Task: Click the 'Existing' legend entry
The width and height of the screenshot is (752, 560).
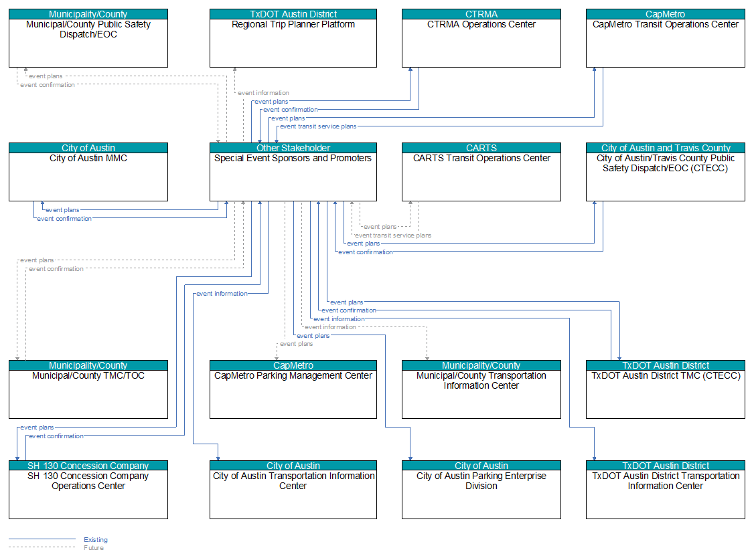Action: (x=96, y=540)
